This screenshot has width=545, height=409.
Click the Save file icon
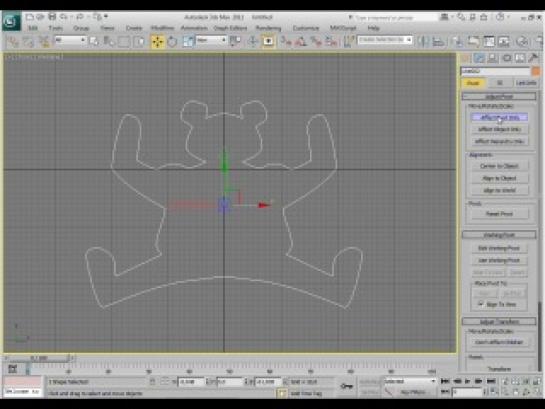click(52, 17)
